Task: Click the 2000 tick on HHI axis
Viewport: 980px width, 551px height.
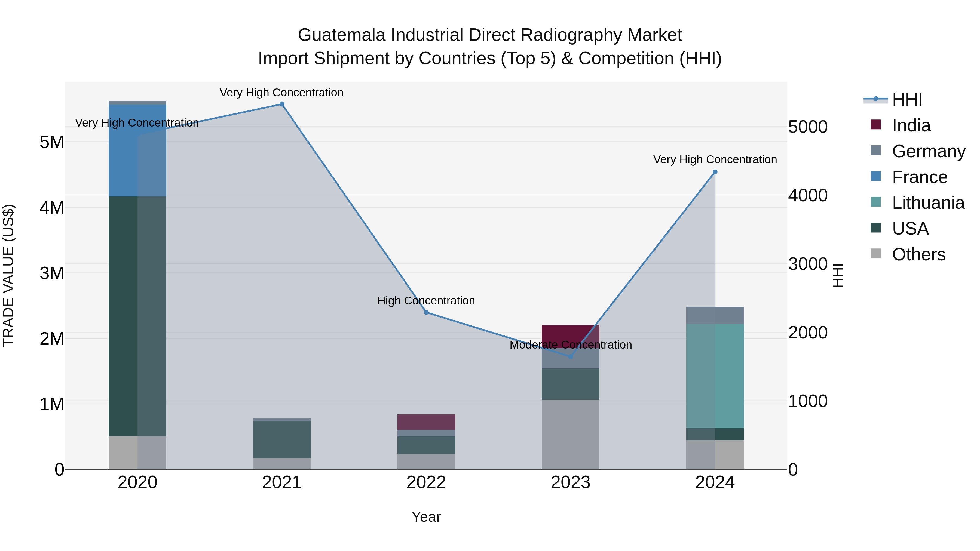Action: click(808, 332)
